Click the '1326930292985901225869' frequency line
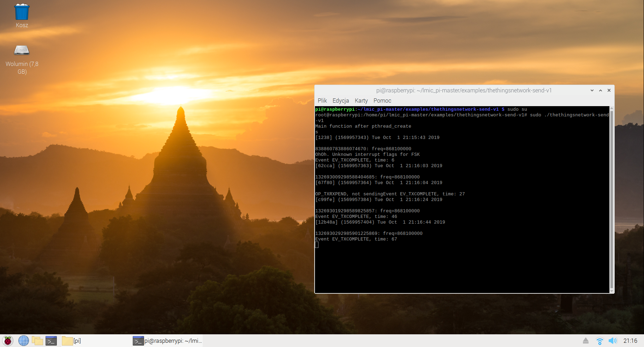Image resolution: width=644 pixels, height=347 pixels. coord(369,233)
